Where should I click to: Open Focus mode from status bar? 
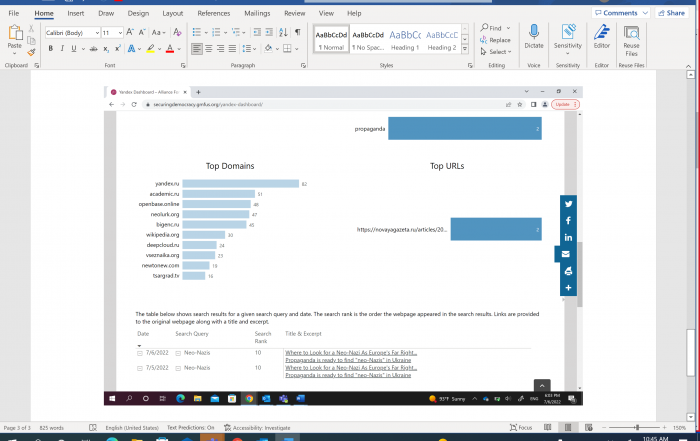tap(521, 428)
